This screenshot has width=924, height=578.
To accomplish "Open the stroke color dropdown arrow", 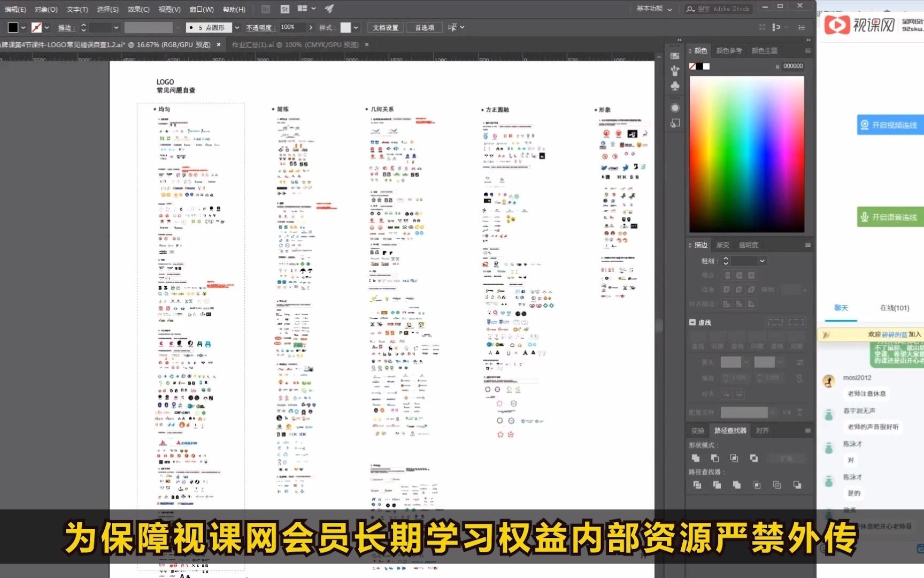I will pos(47,27).
